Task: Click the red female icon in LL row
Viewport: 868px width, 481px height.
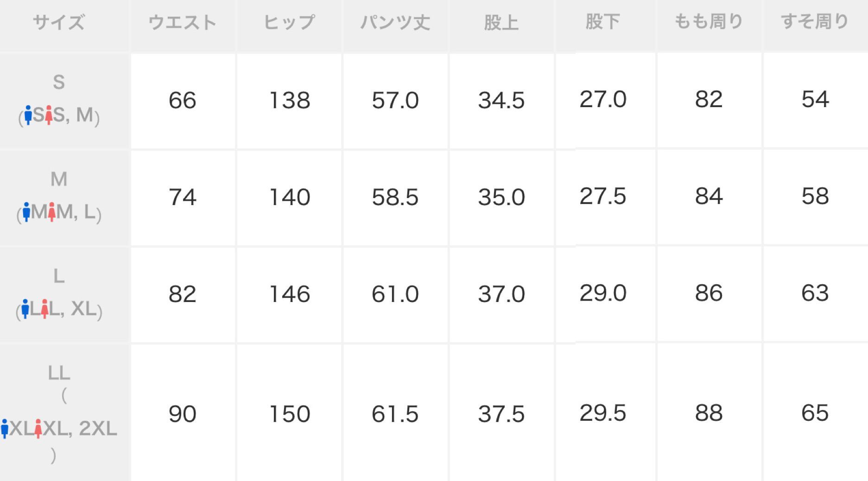Action: [x=38, y=429]
